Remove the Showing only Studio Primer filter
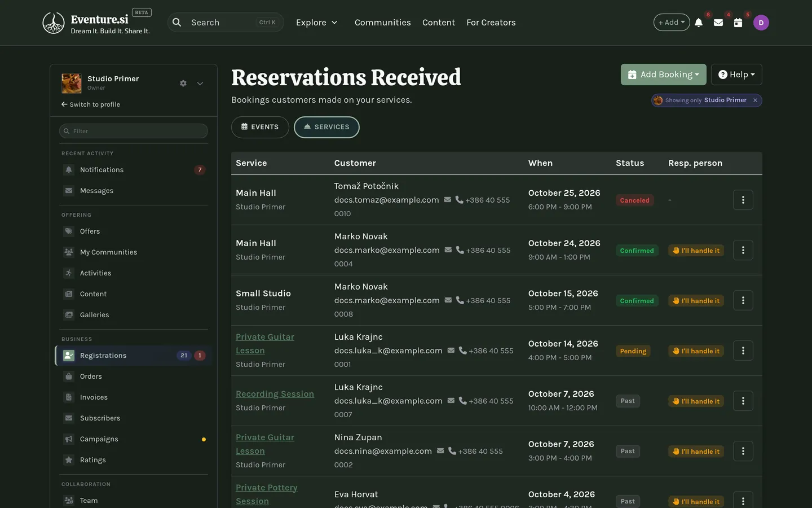This screenshot has width=812, height=508. pos(755,100)
